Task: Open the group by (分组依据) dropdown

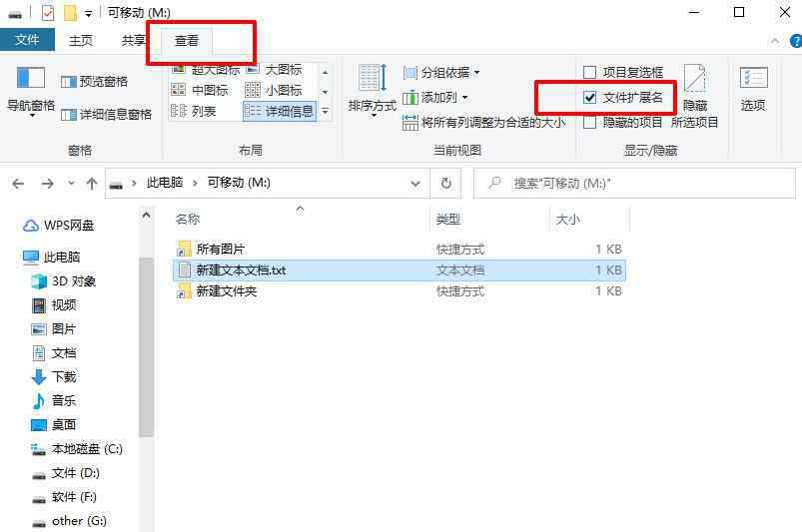Action: pyautogui.click(x=441, y=73)
